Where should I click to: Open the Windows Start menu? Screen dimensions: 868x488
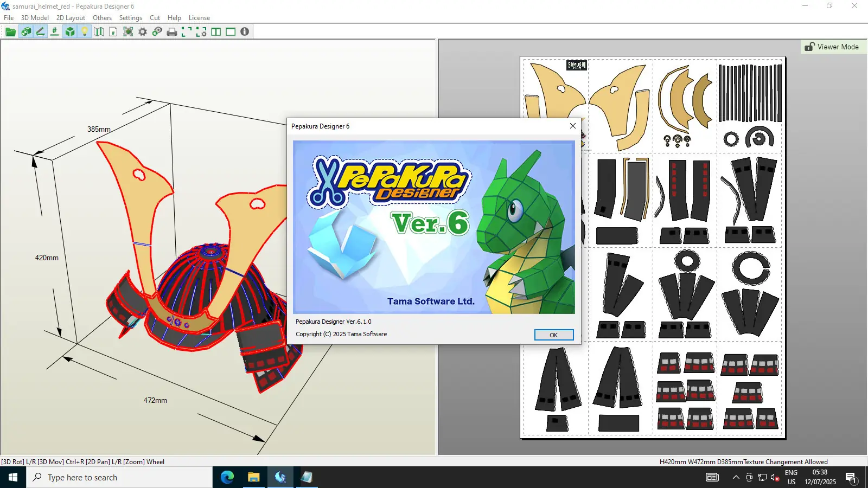[x=13, y=477]
